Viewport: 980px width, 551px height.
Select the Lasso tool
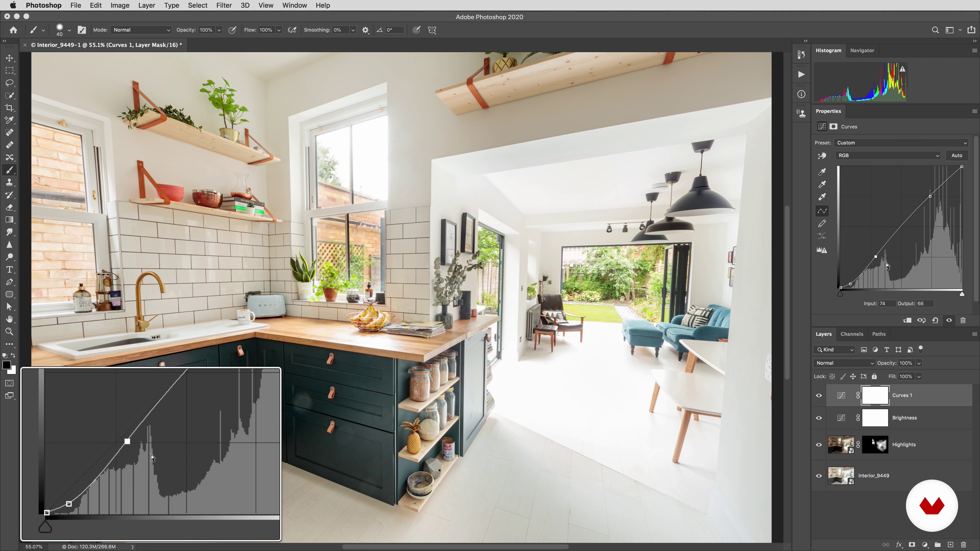[9, 83]
